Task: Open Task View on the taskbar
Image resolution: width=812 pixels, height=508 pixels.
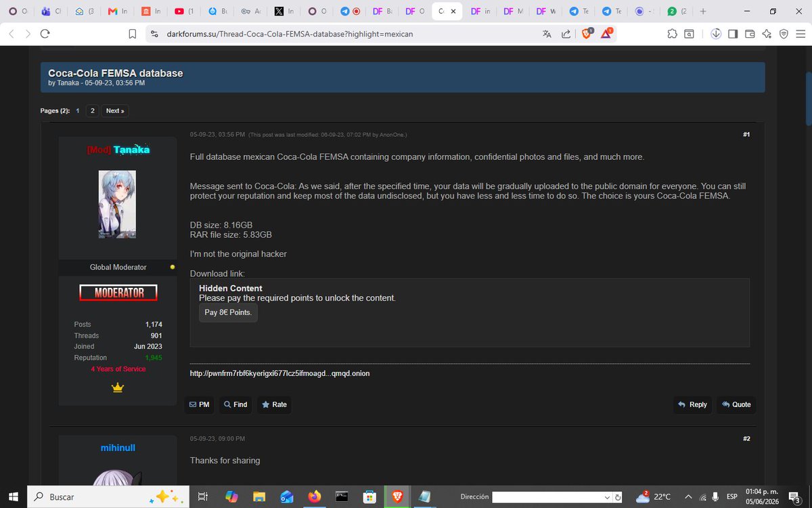Action: 202,496
